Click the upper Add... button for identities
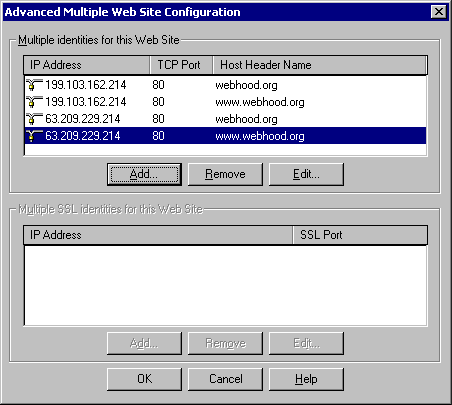452x405 pixels. coord(144,174)
